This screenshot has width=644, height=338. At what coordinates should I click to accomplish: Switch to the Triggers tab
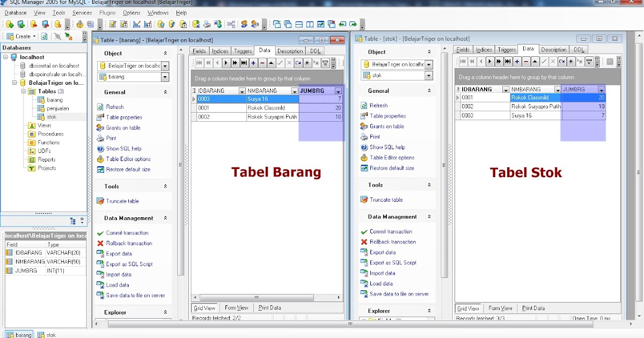243,50
